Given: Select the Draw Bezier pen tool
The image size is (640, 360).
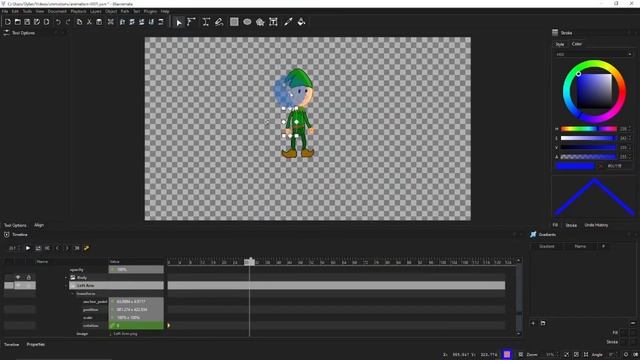Looking at the screenshot, I should click(x=206, y=22).
